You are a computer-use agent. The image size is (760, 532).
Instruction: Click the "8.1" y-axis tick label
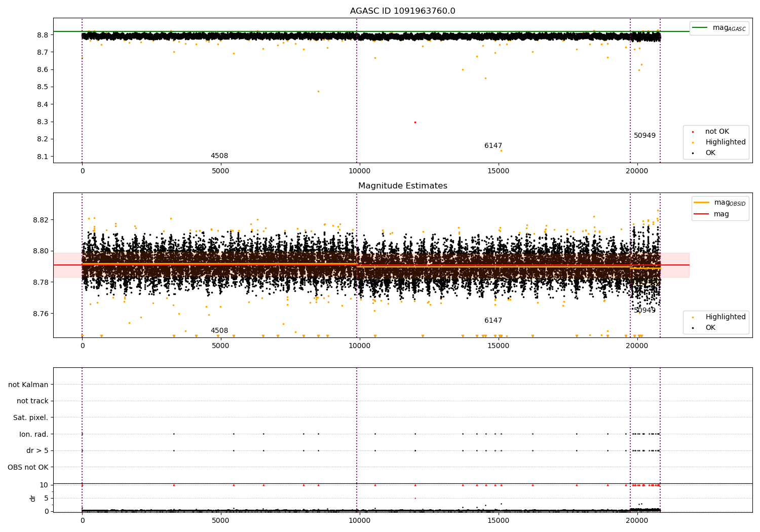[43, 157]
